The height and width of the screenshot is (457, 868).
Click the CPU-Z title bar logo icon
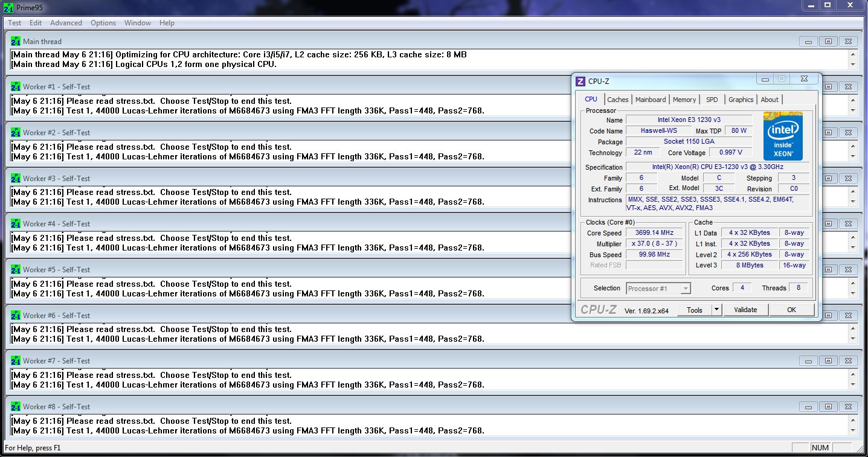click(580, 81)
